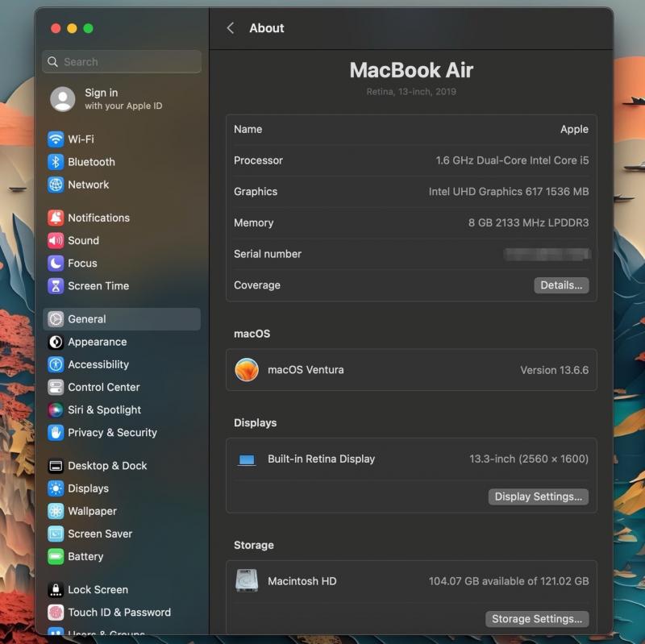Screen dimensions: 645x644
Task: Select Bluetooth label in the sidebar
Action: pos(91,162)
